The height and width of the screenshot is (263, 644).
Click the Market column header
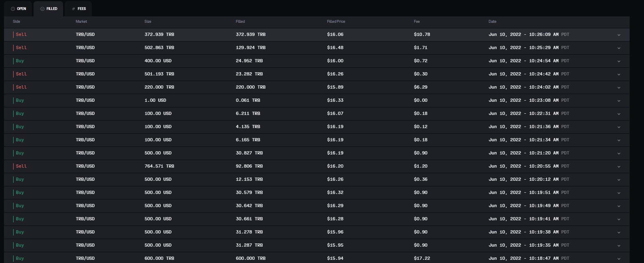coord(81,22)
